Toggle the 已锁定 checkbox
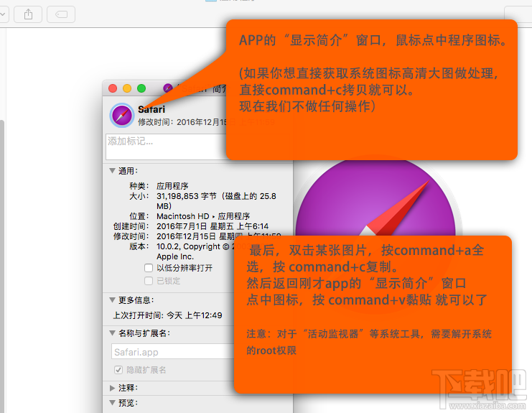532x413 pixels. pos(149,281)
